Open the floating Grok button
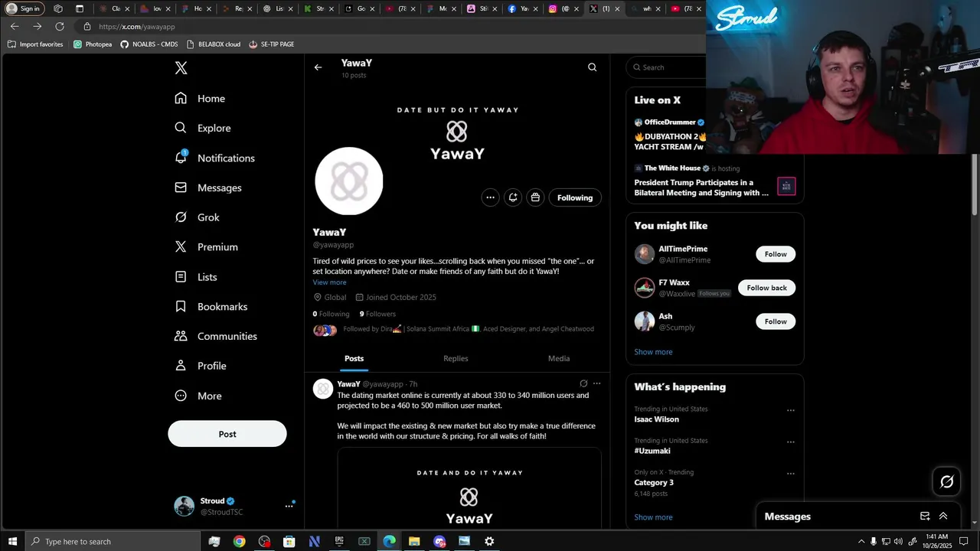This screenshot has width=980, height=551. coord(946,481)
